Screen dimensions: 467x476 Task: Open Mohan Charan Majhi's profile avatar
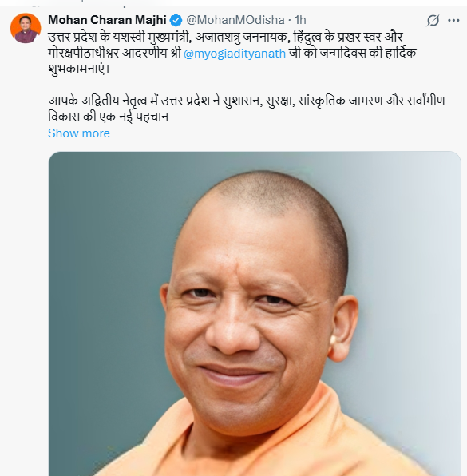pos(26,28)
